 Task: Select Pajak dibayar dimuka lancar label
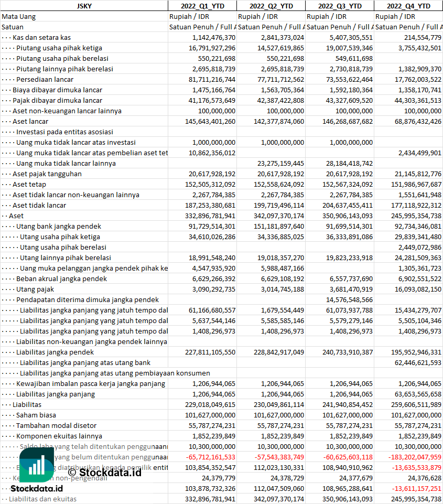58,100
